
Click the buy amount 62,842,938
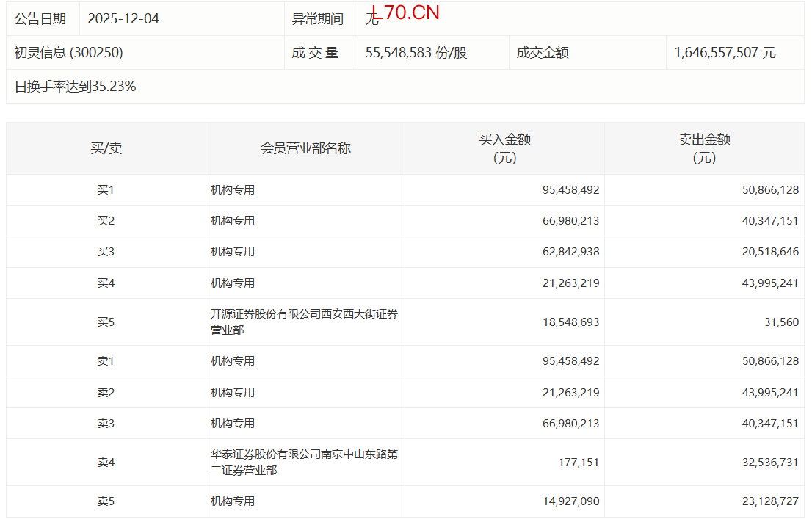coord(570,252)
